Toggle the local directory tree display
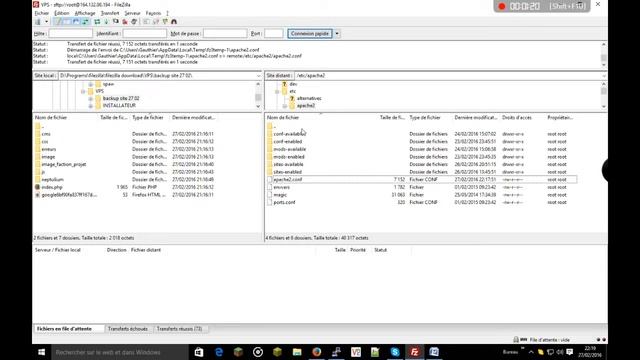This screenshot has height=360, width=640. coord(67,22)
